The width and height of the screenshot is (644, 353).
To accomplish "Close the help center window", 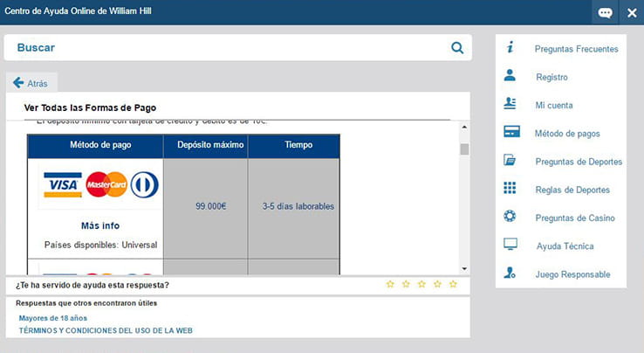I will coord(632,13).
